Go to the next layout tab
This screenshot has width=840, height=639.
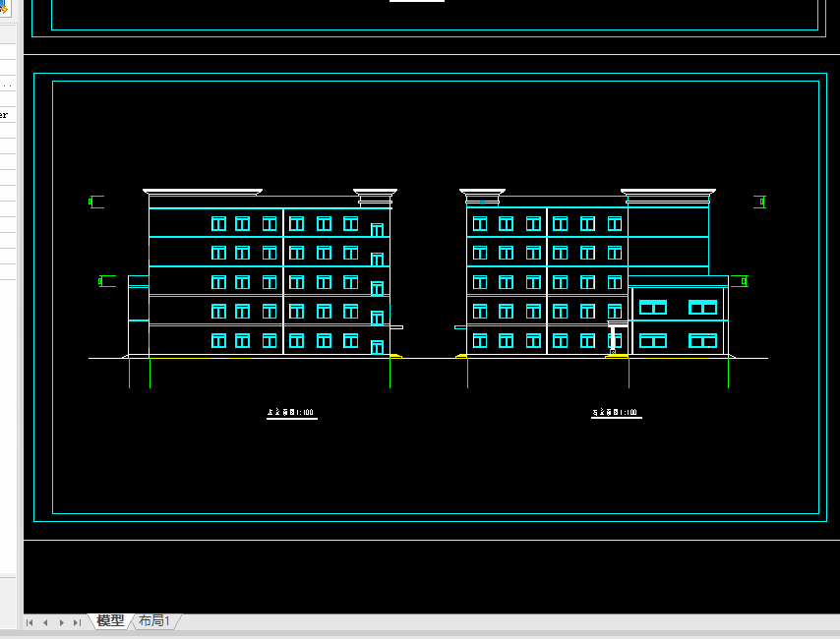(62, 622)
